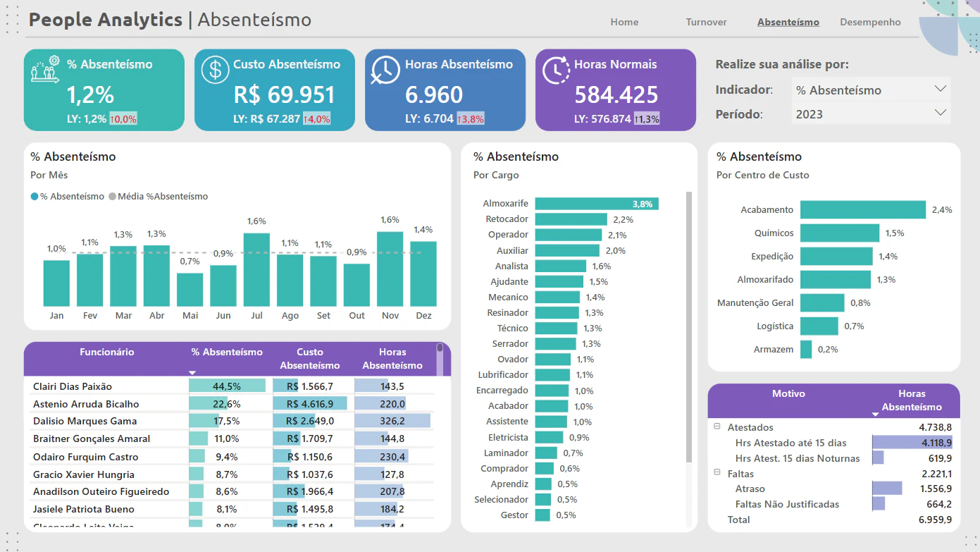Click the Dez bar in monthly chart
This screenshot has width=980, height=552.
tap(423, 274)
